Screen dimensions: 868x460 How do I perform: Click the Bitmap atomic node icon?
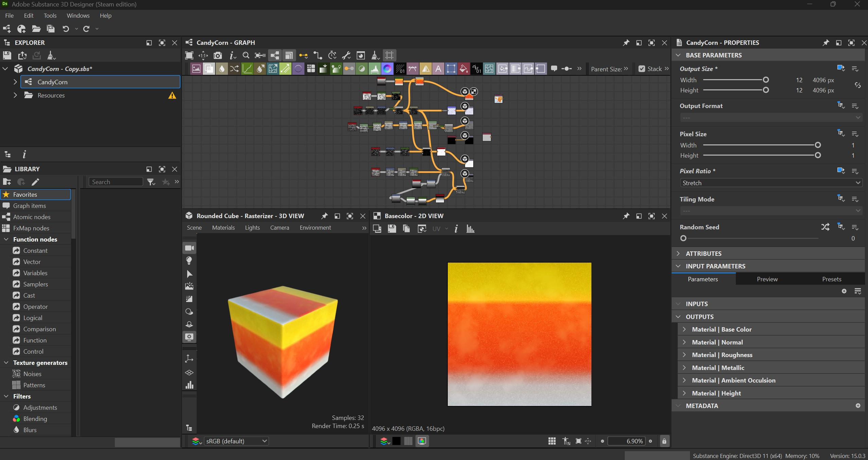point(196,69)
